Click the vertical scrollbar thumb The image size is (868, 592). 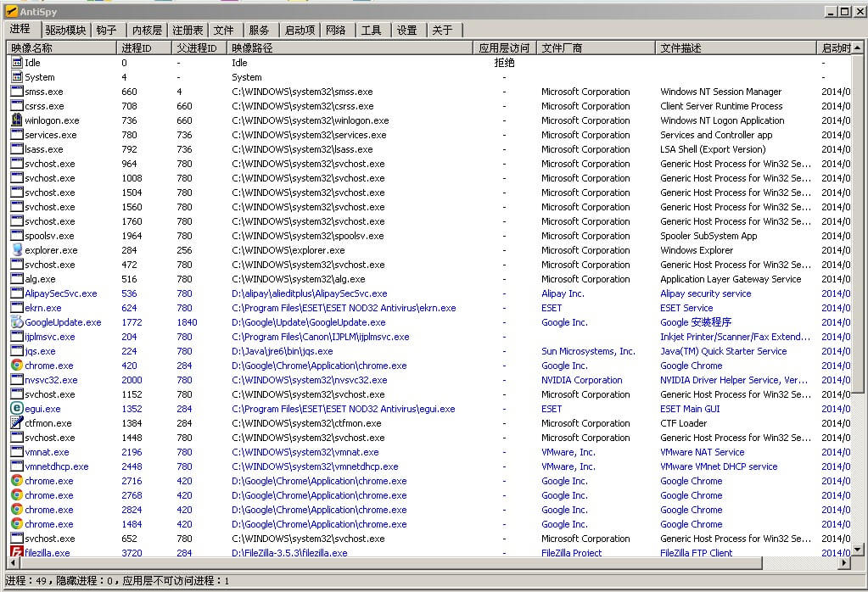858,224
